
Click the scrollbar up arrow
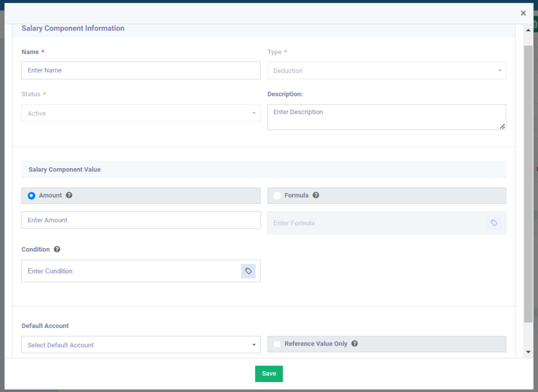click(x=528, y=30)
